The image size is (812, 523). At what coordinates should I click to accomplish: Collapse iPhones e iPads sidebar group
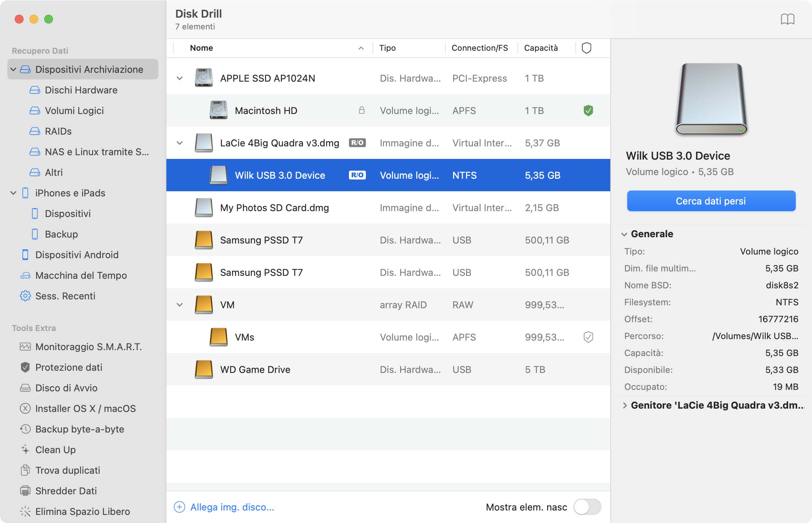[13, 193]
